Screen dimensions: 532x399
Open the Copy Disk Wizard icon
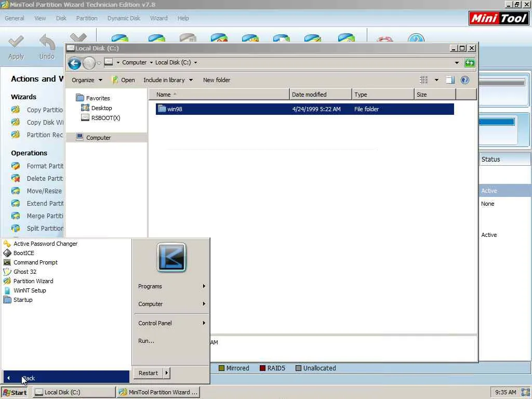(x=16, y=122)
